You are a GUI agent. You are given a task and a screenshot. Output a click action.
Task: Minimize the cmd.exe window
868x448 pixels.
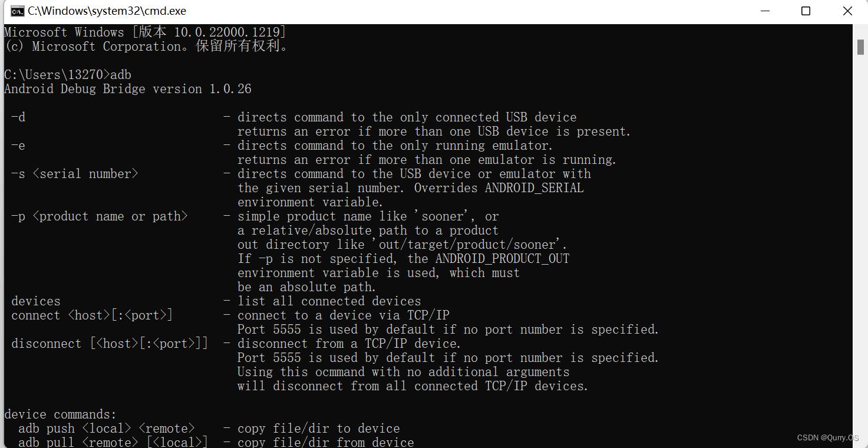coord(765,11)
